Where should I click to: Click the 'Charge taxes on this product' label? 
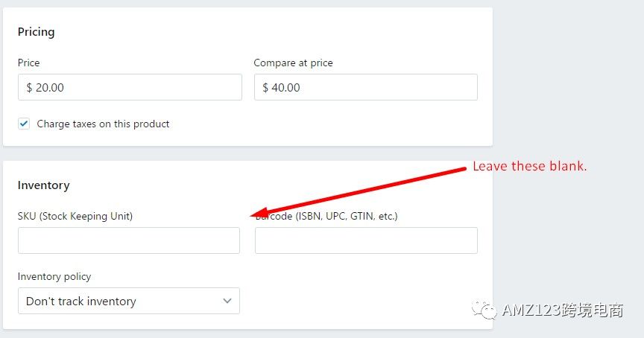103,124
